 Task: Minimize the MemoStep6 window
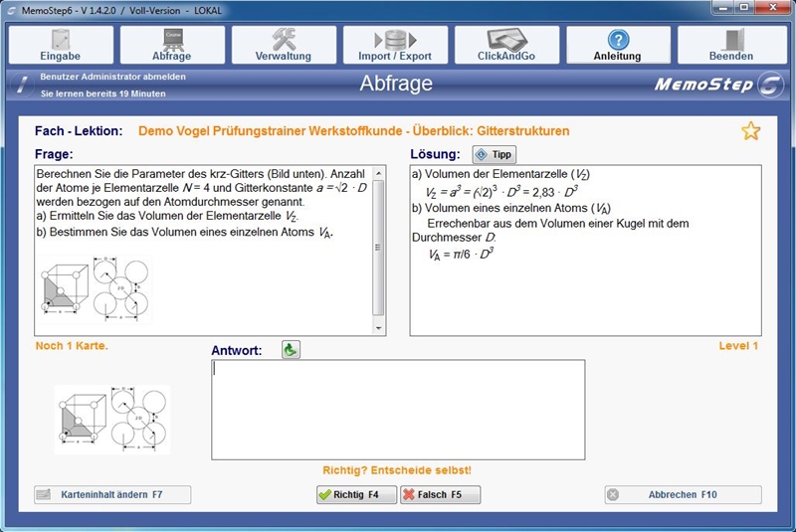(x=723, y=7)
